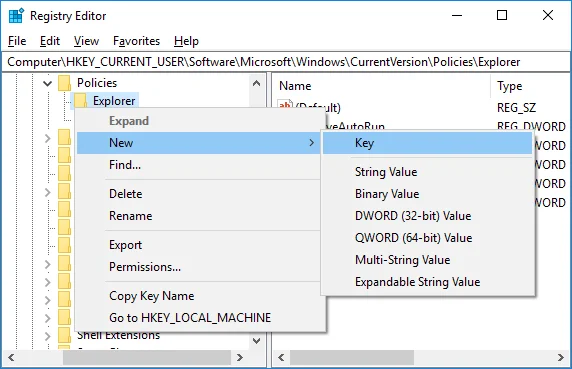Click the Explorer key folder icon

[80, 101]
